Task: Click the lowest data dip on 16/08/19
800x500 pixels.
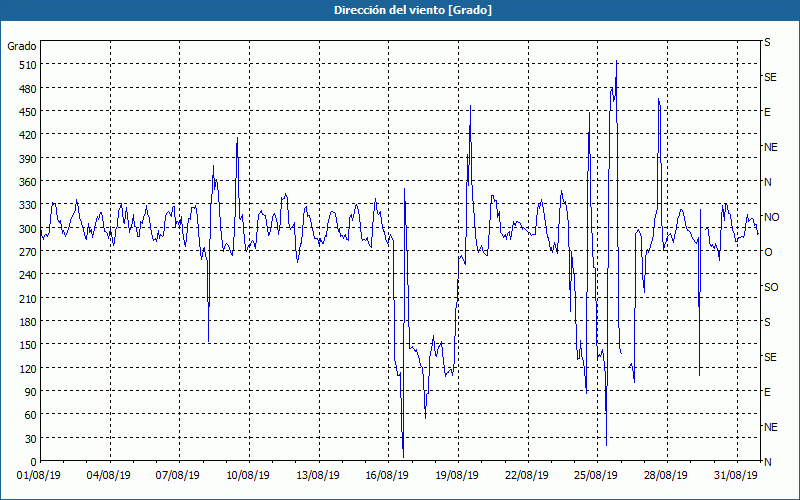Action: pos(404,457)
